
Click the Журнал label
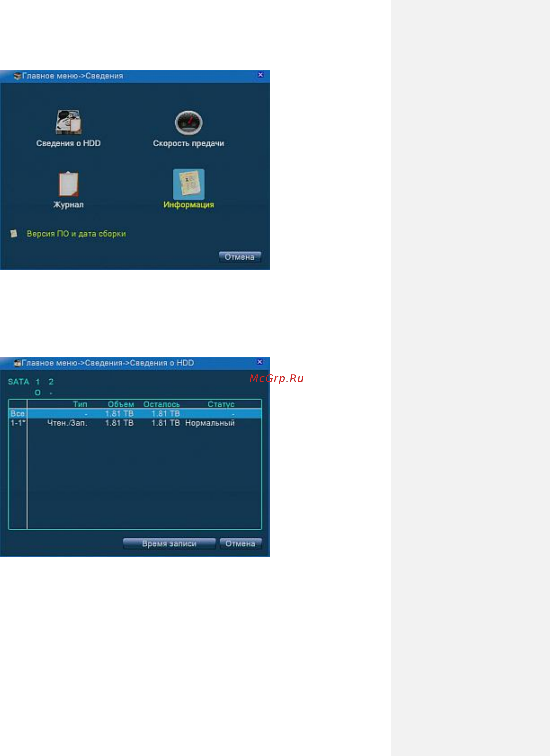(x=69, y=205)
